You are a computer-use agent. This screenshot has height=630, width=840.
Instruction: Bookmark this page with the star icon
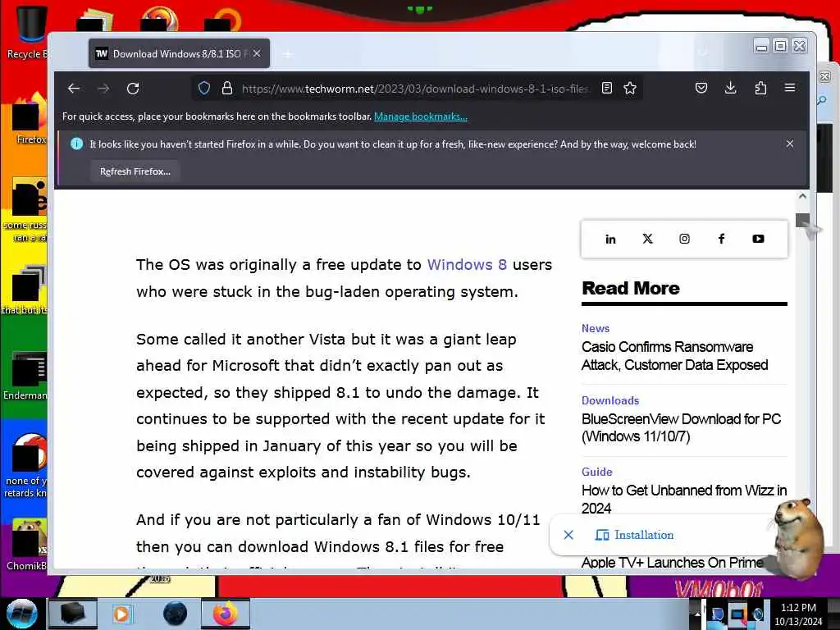click(630, 88)
